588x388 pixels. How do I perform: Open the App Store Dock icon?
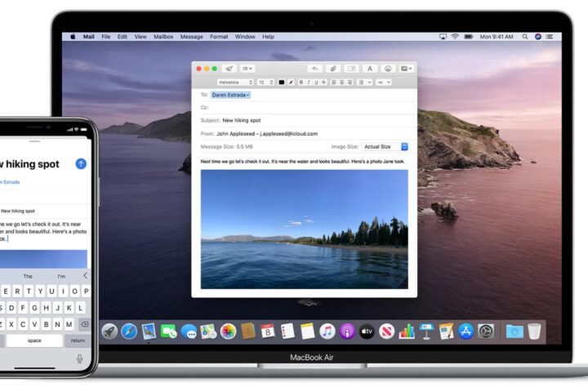coord(466,331)
